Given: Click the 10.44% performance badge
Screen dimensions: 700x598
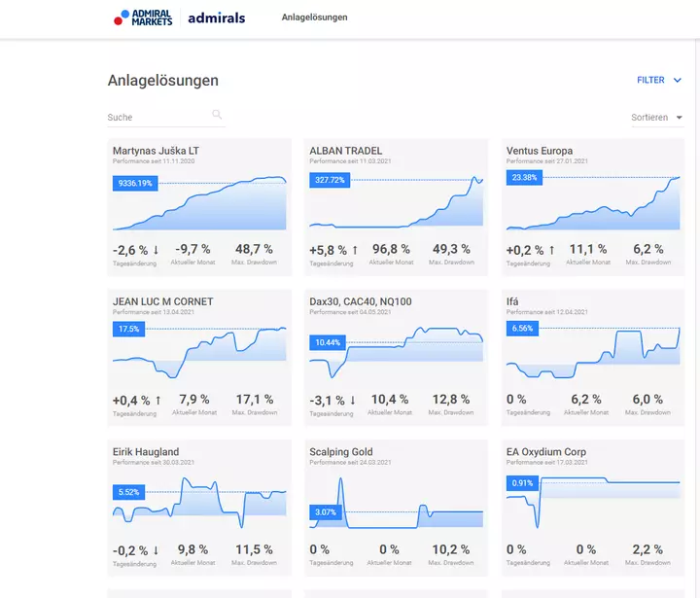Looking at the screenshot, I should pyautogui.click(x=328, y=342).
